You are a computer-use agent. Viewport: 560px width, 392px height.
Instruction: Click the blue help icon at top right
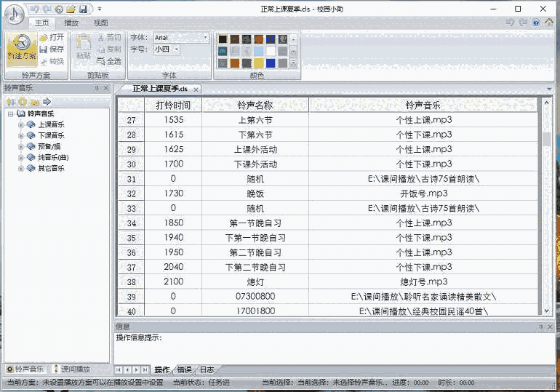pos(536,23)
